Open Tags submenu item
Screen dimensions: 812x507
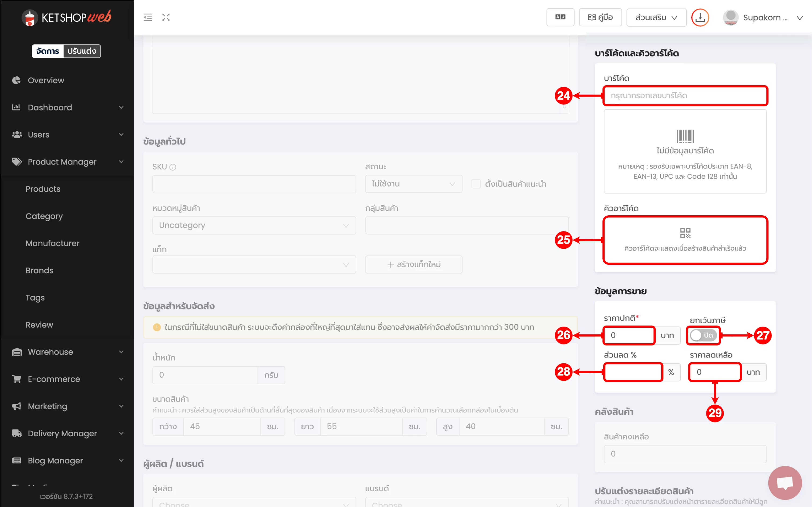[x=35, y=298]
